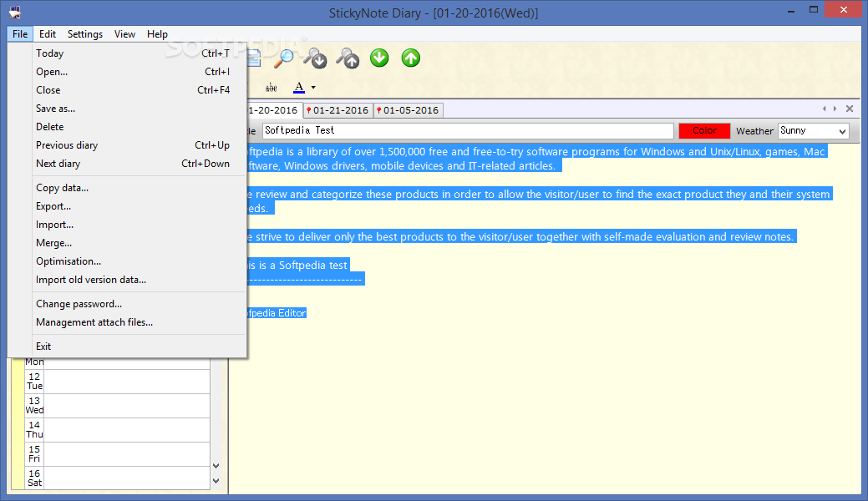
Task: Choose Copy data... menu entry
Action: pyautogui.click(x=133, y=188)
